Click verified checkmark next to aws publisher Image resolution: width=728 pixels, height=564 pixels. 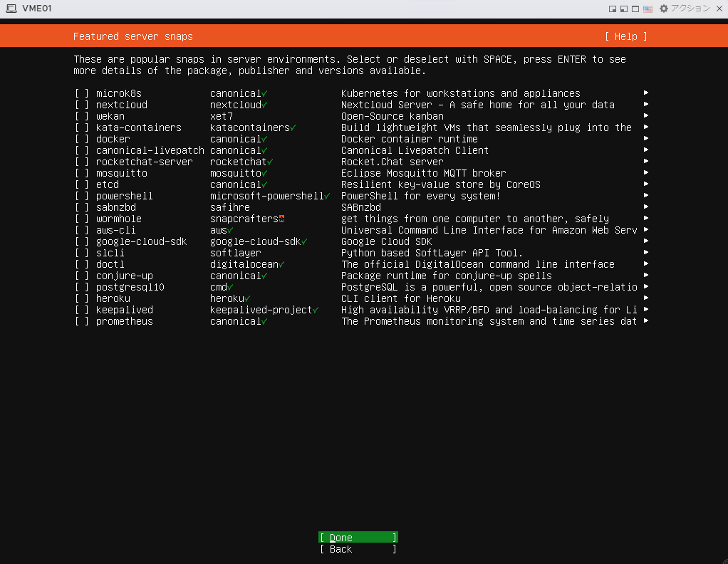pyautogui.click(x=230, y=230)
